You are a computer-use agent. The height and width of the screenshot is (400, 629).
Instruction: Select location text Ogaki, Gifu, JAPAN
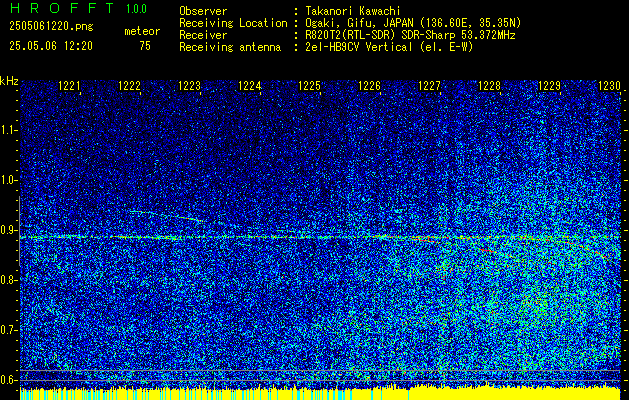click(360, 23)
